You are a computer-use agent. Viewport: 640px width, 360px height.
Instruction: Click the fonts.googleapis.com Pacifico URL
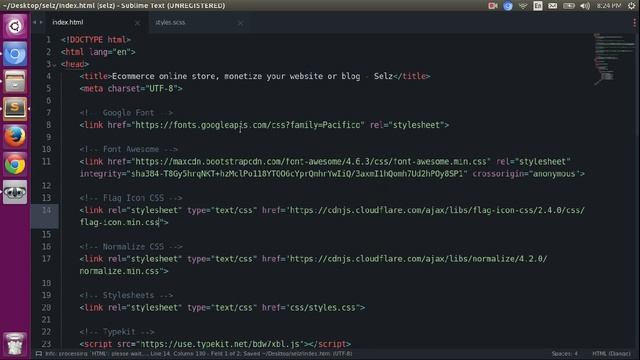pos(248,125)
